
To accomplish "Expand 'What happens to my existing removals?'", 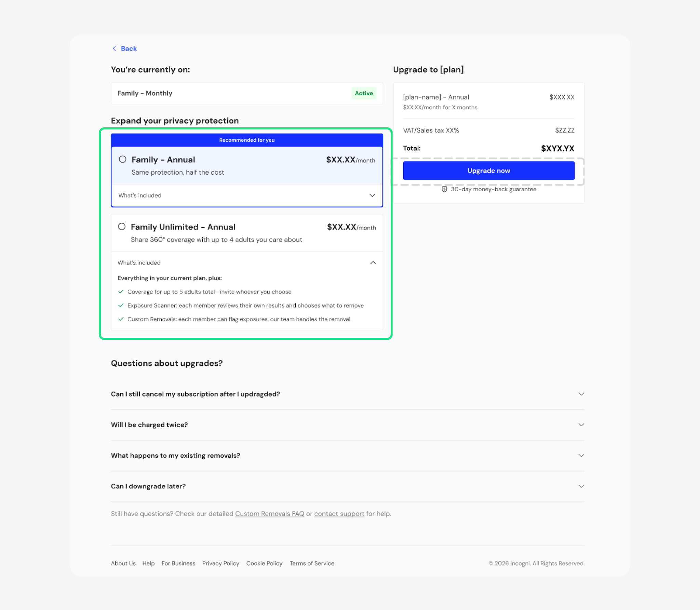I will pyautogui.click(x=348, y=455).
